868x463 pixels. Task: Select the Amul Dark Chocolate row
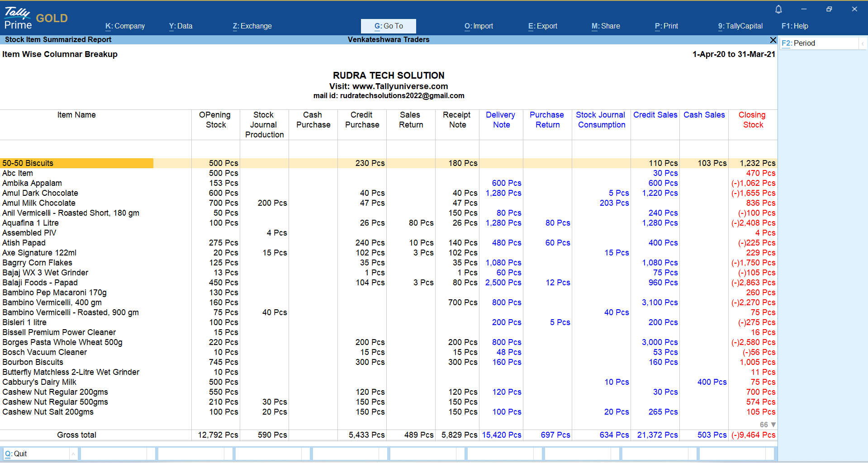tap(40, 193)
